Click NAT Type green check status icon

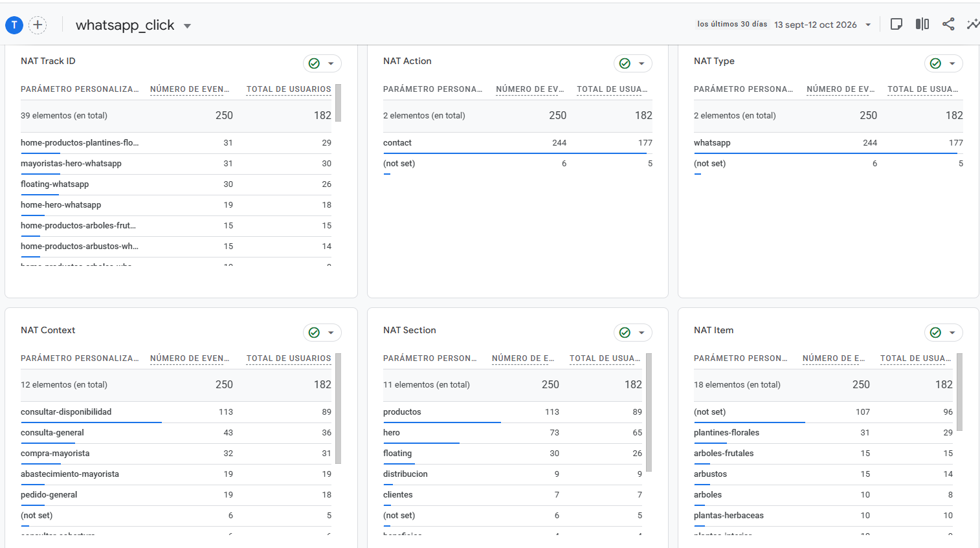pyautogui.click(x=935, y=63)
